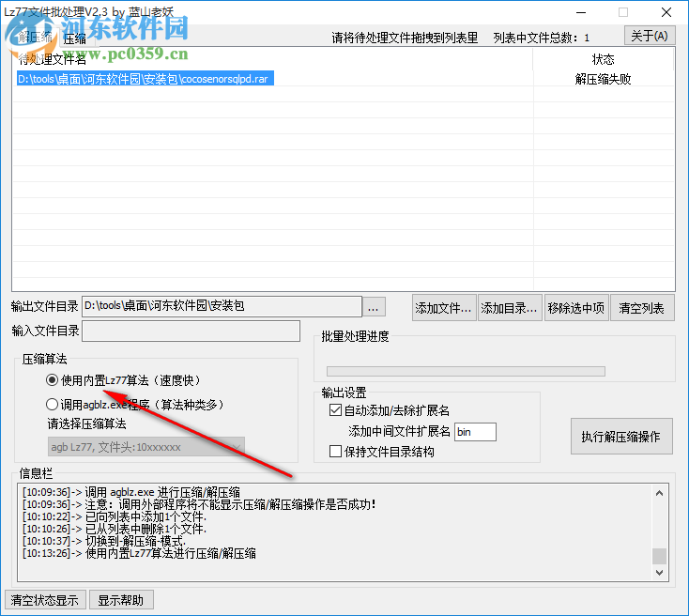This screenshot has height=616, width=689.
Task: Click the log line starting with 注意
Action: 199,504
